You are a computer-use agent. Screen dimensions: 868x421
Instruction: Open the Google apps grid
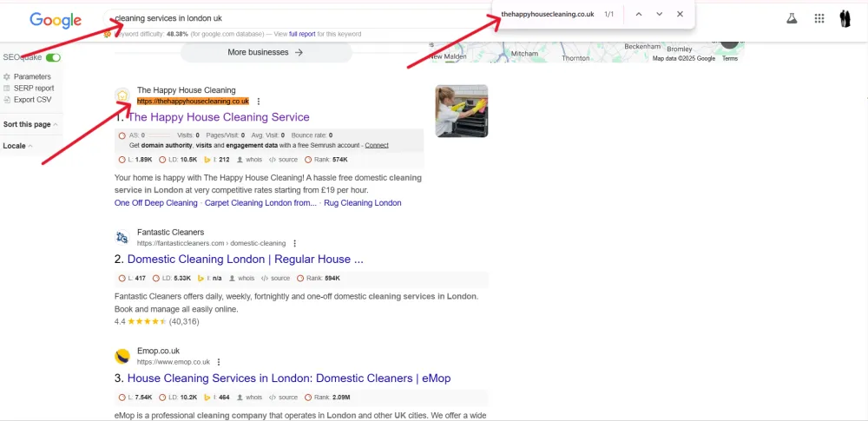pos(819,18)
